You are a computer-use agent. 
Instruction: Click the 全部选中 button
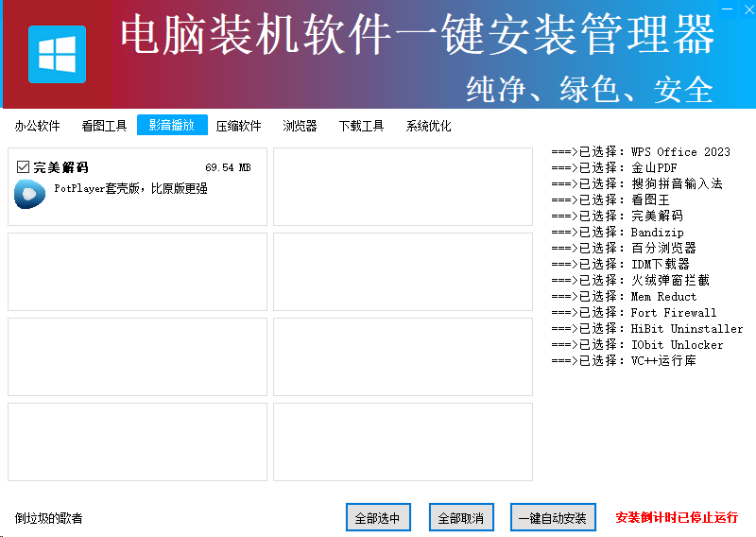[378, 517]
